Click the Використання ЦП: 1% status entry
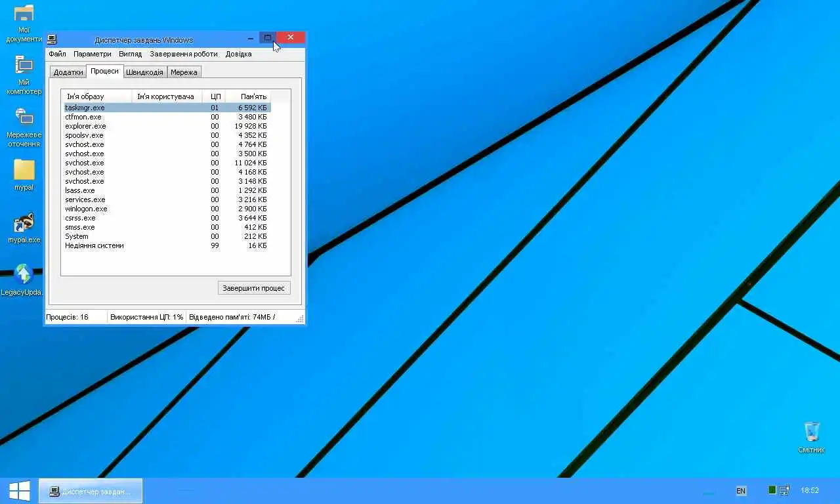840x504 pixels. click(x=147, y=317)
